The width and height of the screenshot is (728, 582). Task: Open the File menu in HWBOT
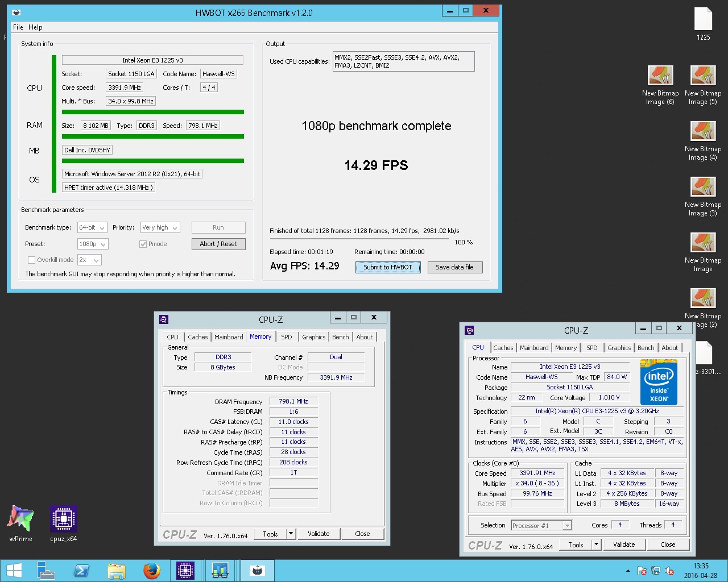click(18, 27)
